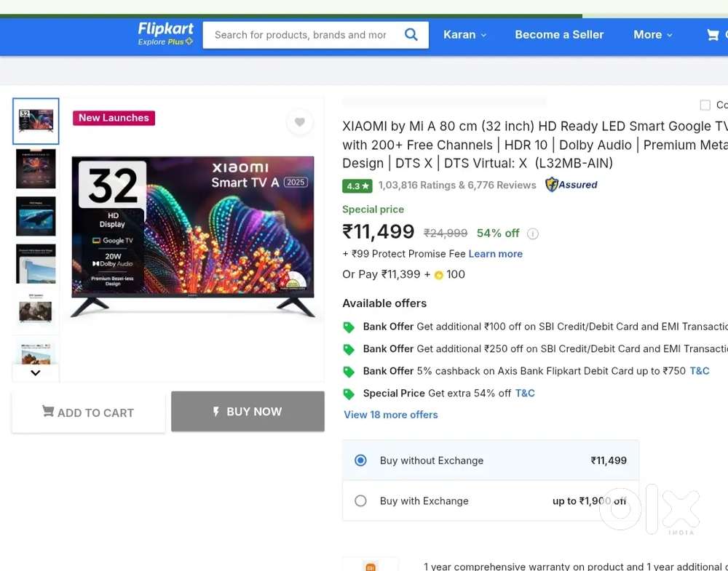728x571 pixels.
Task: Click the 4.3 star rating badge
Action: (357, 185)
